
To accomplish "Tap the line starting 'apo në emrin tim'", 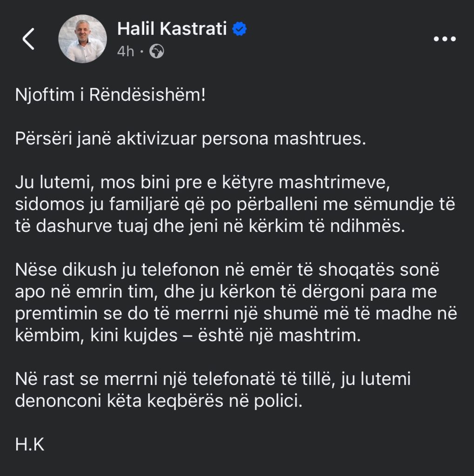I will pyautogui.click(x=226, y=292).
